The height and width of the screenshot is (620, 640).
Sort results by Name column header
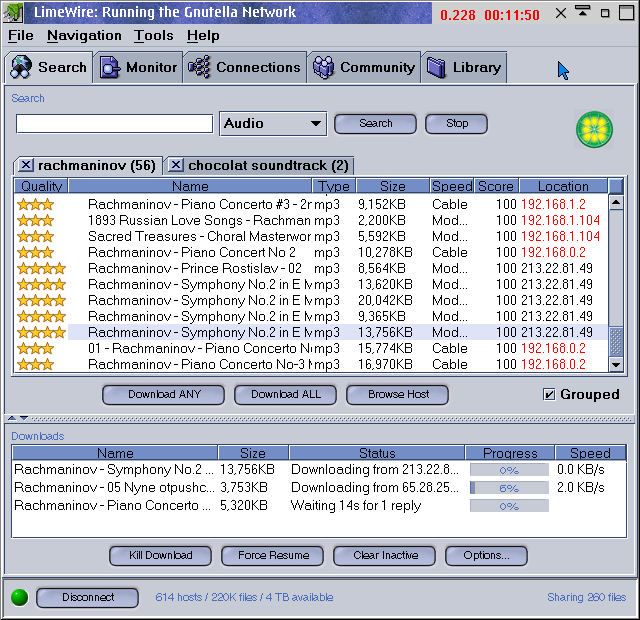coord(190,186)
